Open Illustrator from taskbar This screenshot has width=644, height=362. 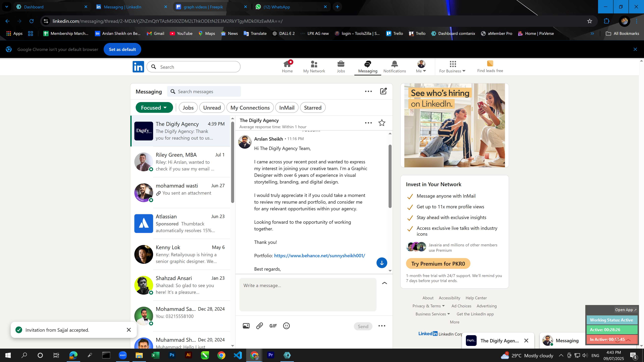tap(188, 355)
